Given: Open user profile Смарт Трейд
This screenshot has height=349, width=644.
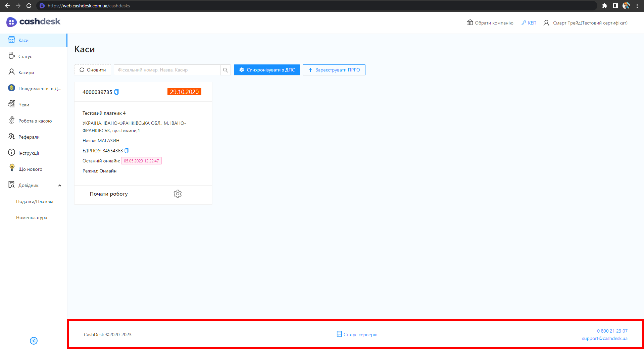Looking at the screenshot, I should pyautogui.click(x=586, y=23).
